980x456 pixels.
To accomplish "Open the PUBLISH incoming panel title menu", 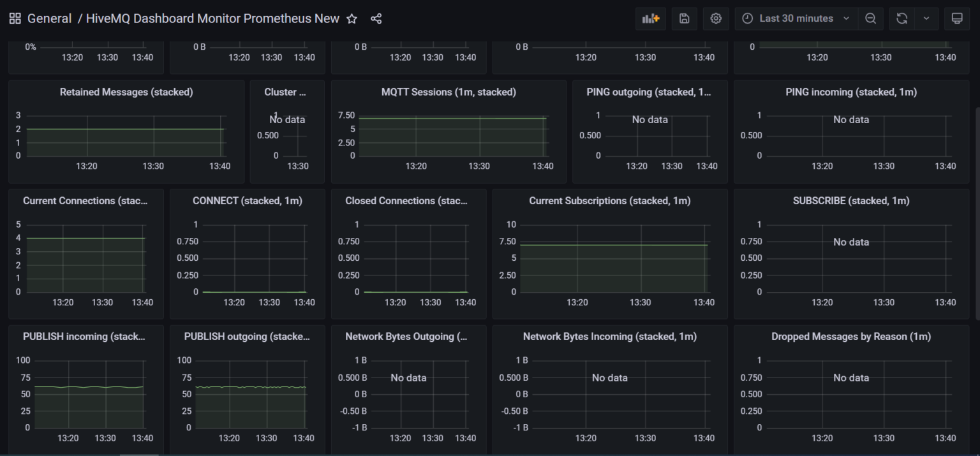I will [85, 337].
